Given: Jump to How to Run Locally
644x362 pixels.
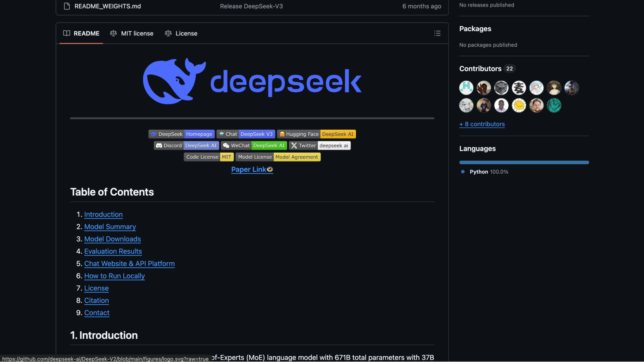Looking at the screenshot, I should coord(114,276).
